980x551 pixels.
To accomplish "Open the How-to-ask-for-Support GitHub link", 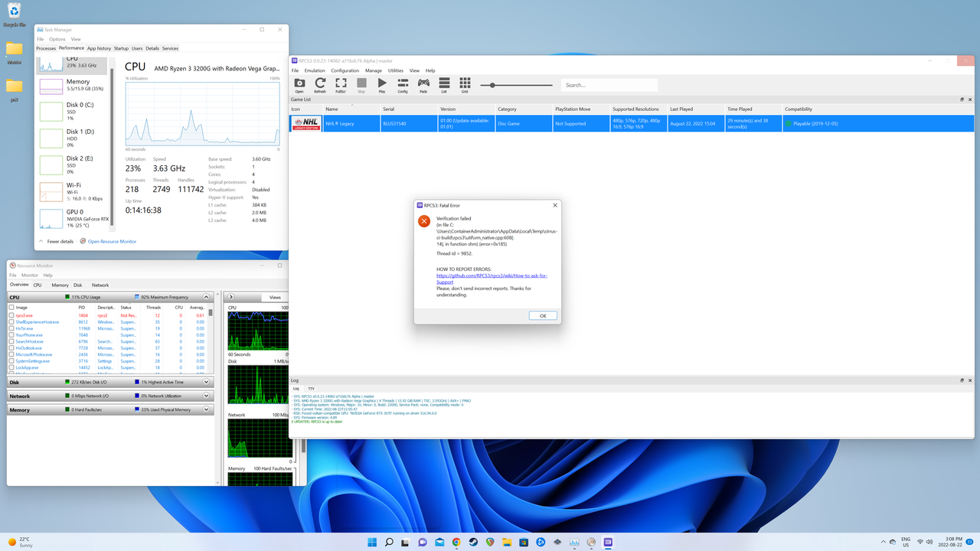I will [x=491, y=279].
